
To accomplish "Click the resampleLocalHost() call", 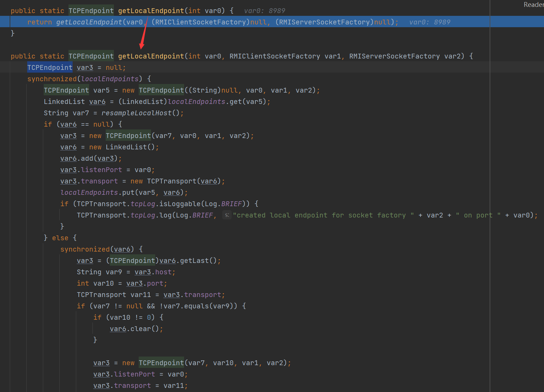I will tap(140, 113).
